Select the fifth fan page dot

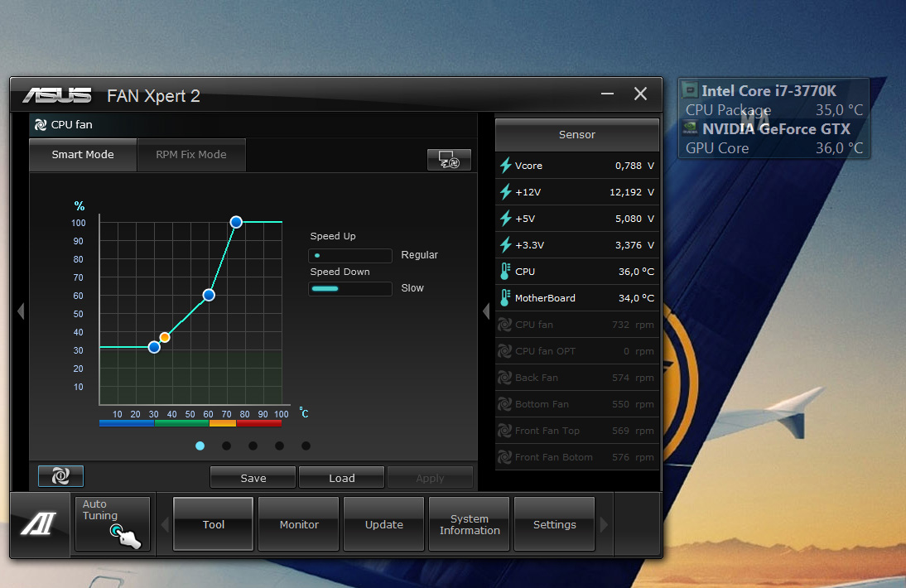coord(306,446)
